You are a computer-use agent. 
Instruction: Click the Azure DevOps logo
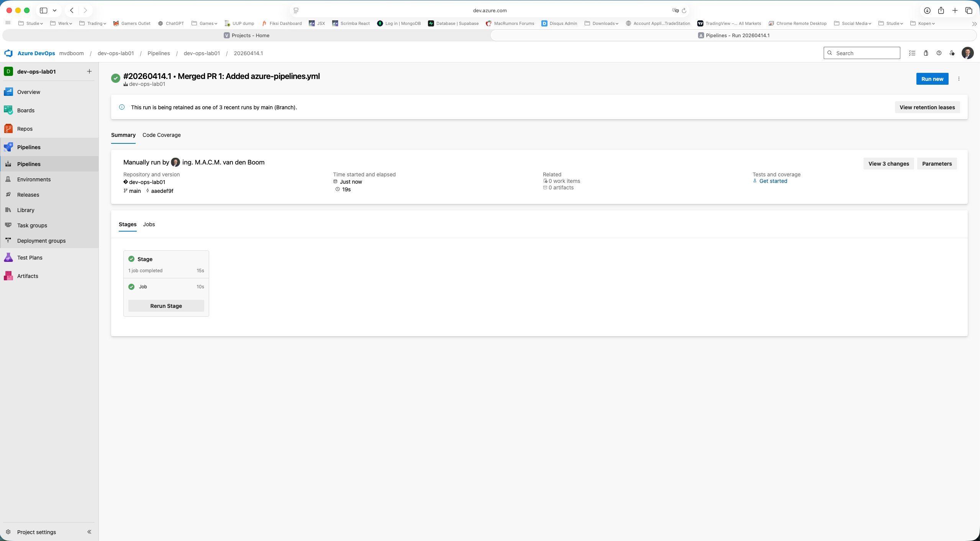tap(8, 53)
